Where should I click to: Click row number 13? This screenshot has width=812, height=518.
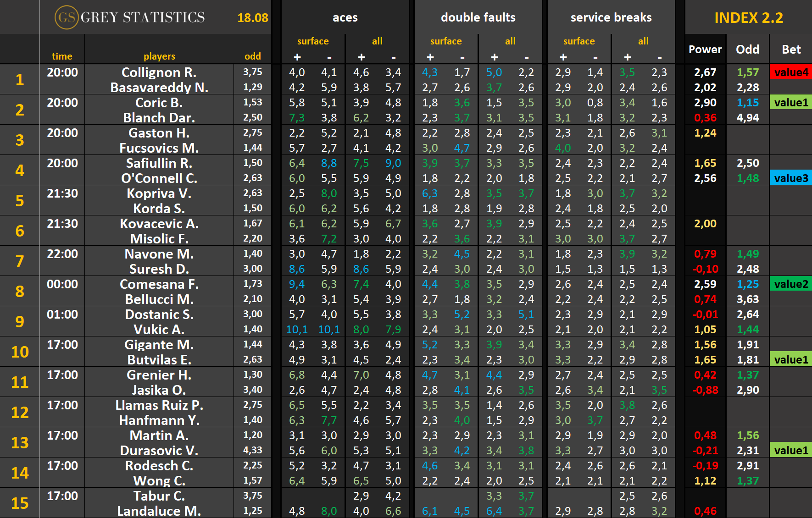pyautogui.click(x=20, y=442)
